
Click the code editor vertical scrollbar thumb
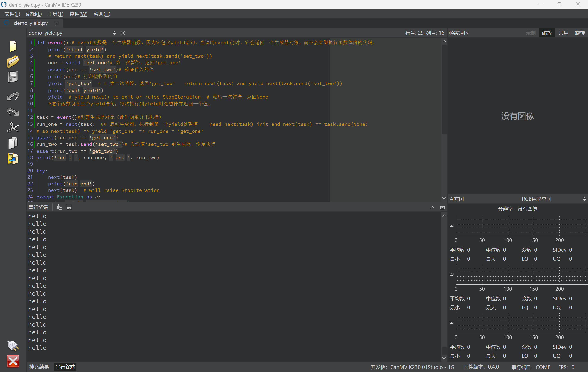coord(444,90)
